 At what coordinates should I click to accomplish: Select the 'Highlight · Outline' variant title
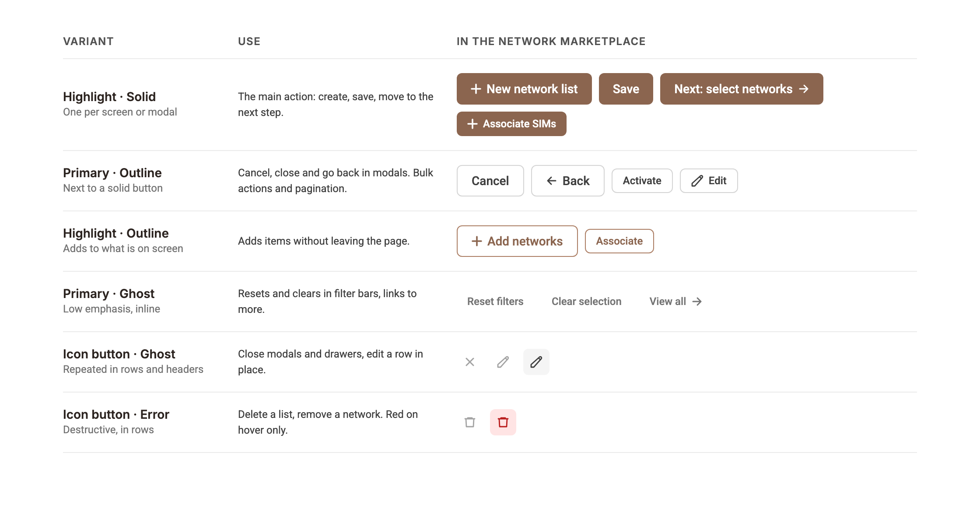pyautogui.click(x=116, y=233)
